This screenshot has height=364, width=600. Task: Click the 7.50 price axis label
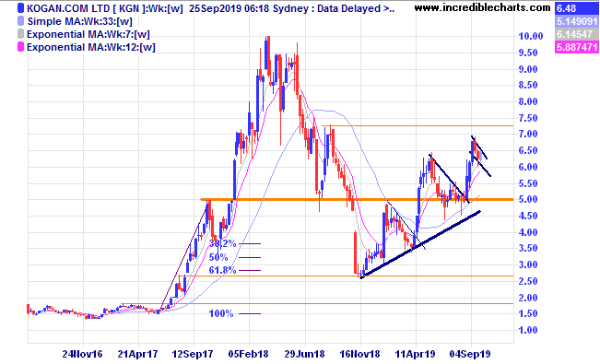[x=528, y=118]
